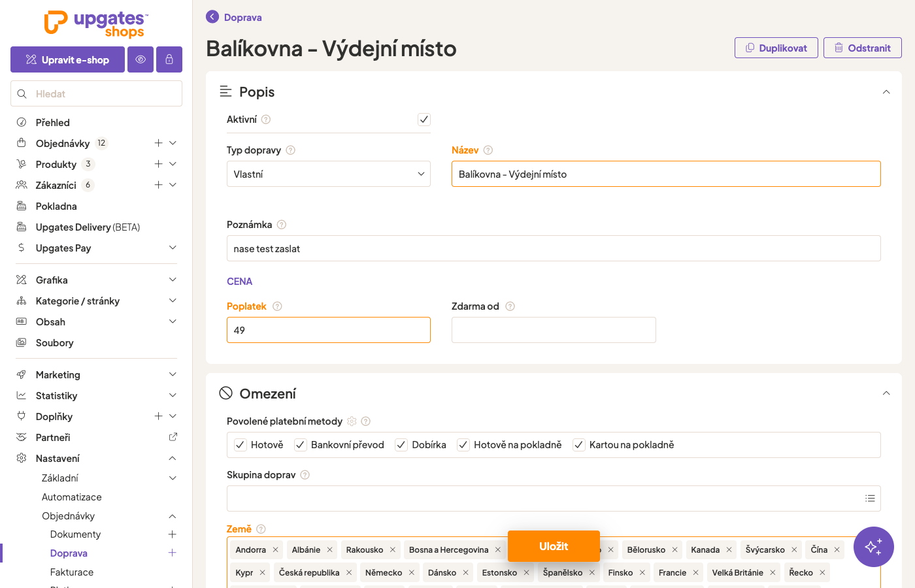Screen dimensions: 915x588
Task: Click help icon next to Aktivní
Action: pyautogui.click(x=266, y=120)
